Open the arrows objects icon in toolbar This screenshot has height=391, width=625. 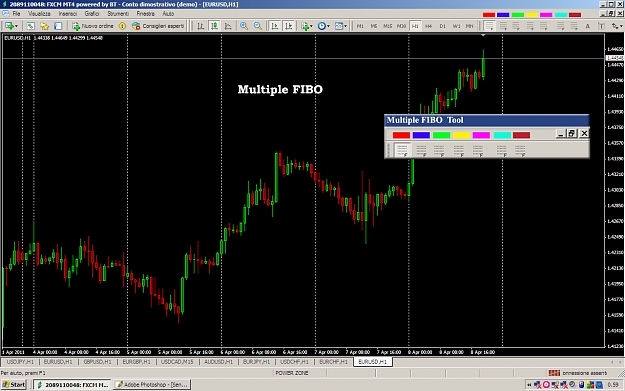615,26
